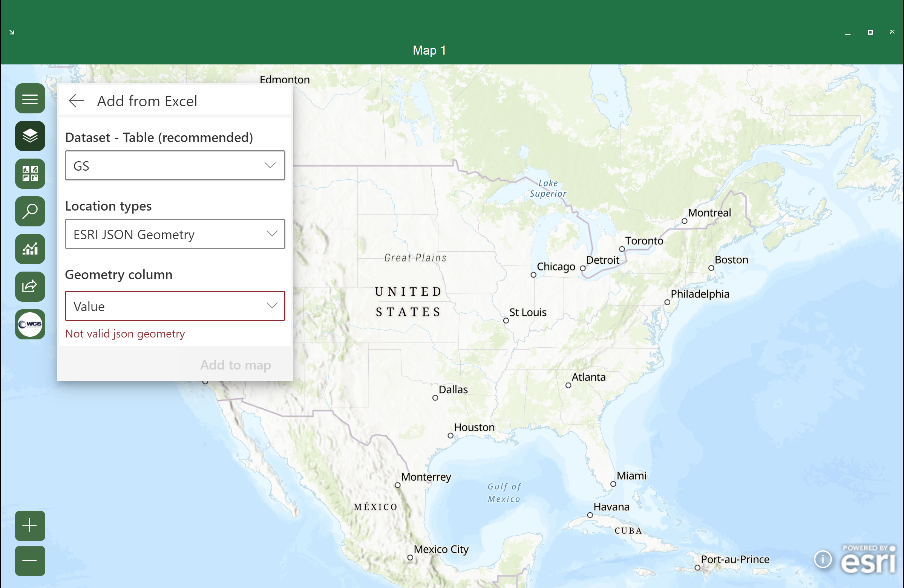This screenshot has width=904, height=588.
Task: Zoom out with the minus button
Action: pos(30,561)
